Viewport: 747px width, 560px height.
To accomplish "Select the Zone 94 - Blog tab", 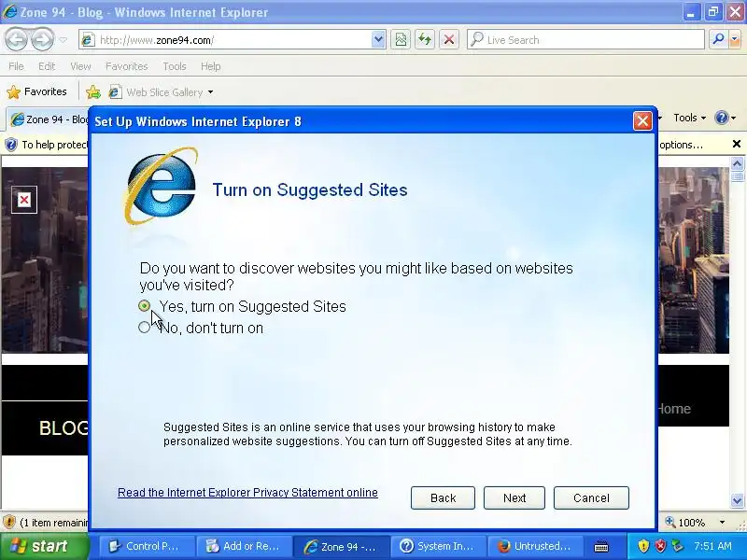I will tap(49, 119).
